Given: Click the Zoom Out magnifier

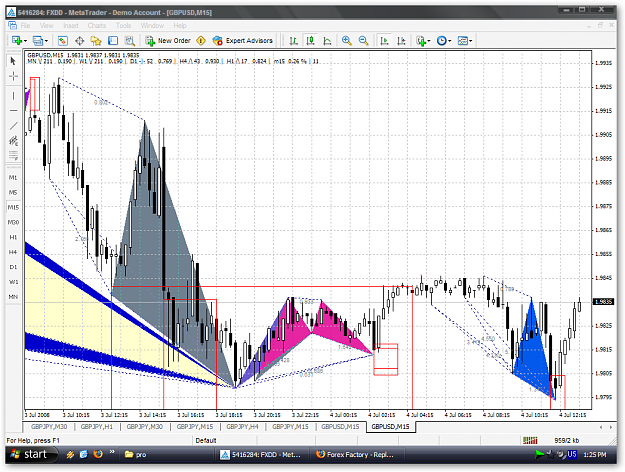Looking at the screenshot, I should point(363,41).
